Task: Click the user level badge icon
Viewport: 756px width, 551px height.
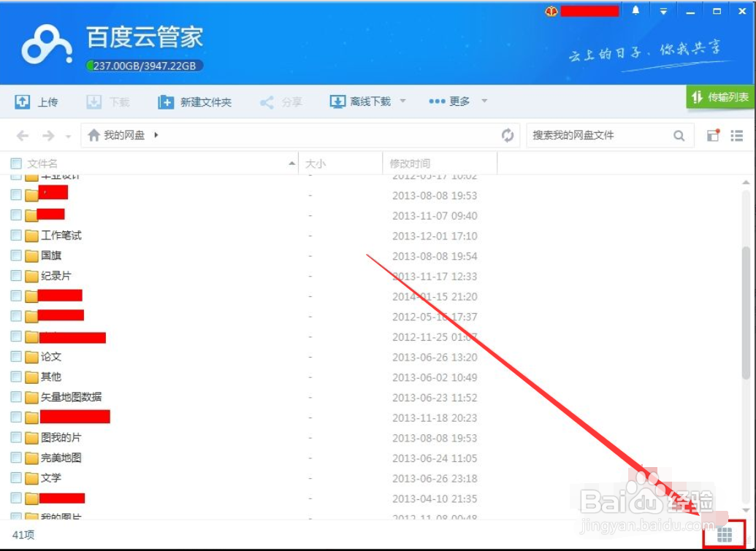Action: [x=551, y=11]
